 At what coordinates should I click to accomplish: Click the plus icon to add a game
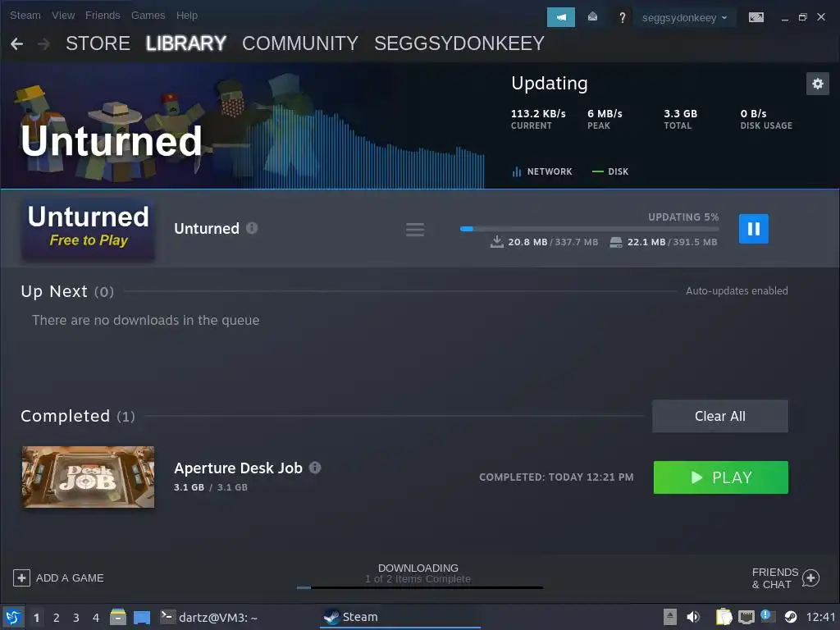(21, 578)
